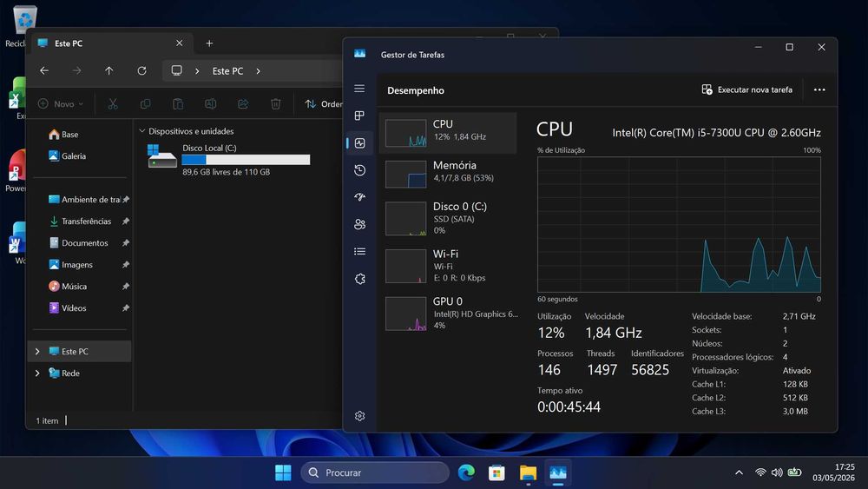Go forward in File Explorer

76,71
